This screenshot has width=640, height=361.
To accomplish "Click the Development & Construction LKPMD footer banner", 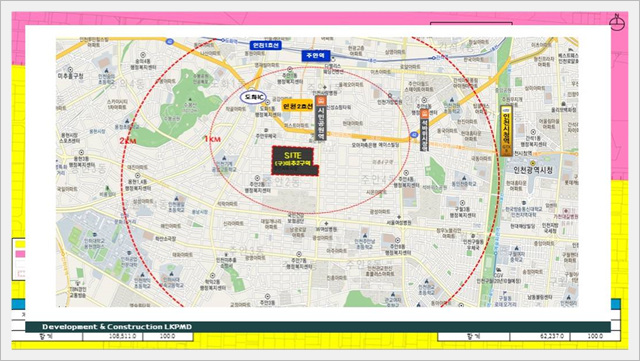I will [x=318, y=327].
